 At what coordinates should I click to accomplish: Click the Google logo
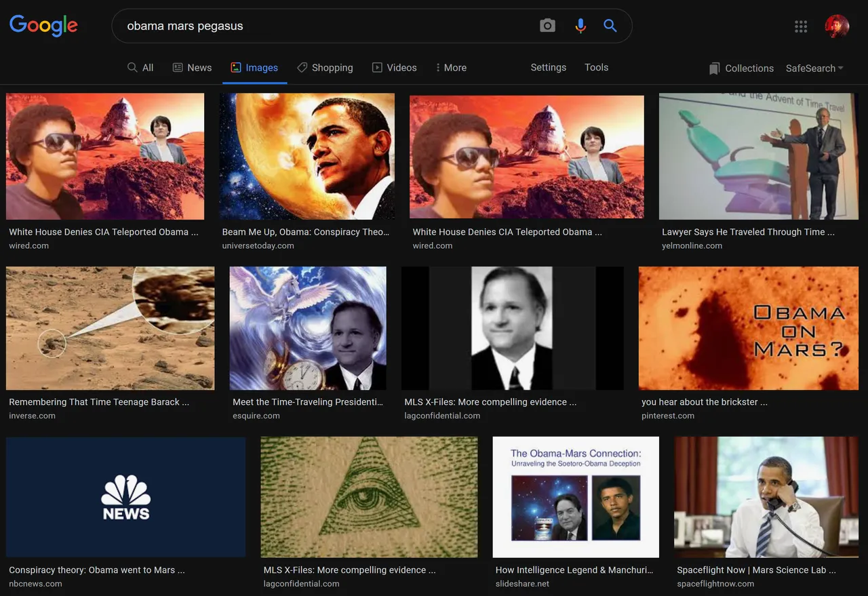(x=43, y=26)
